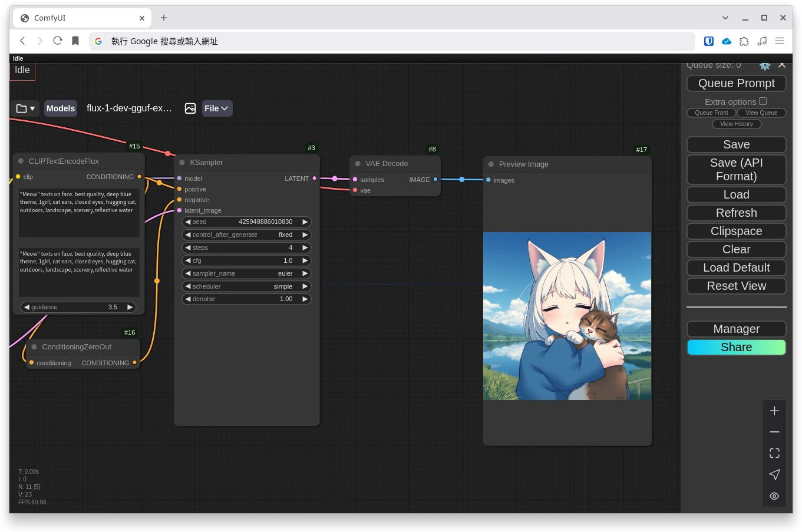Expand the folder workflows dropdown

(x=25, y=108)
